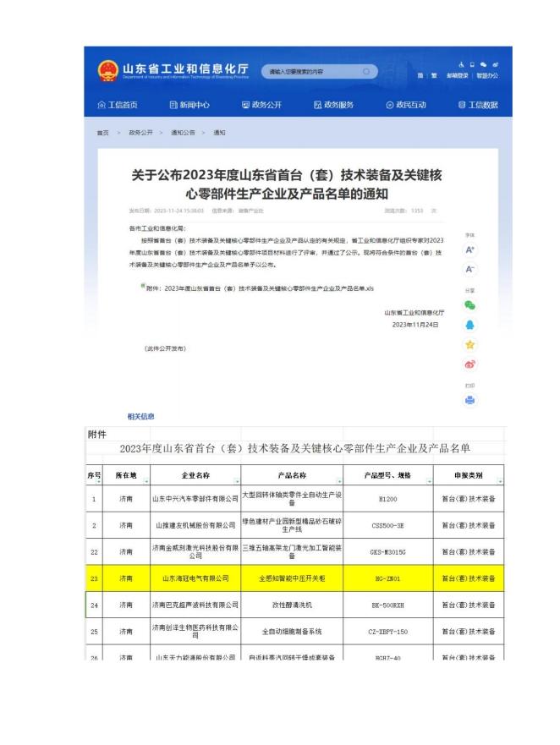The width and height of the screenshot is (560, 745).
Task: Share the article via QQ penguin icon
Action: 469,326
